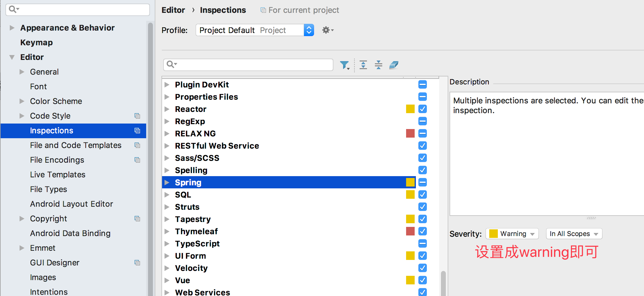The width and height of the screenshot is (644, 296).
Task: Expand the Spring inspections group
Action: [167, 183]
